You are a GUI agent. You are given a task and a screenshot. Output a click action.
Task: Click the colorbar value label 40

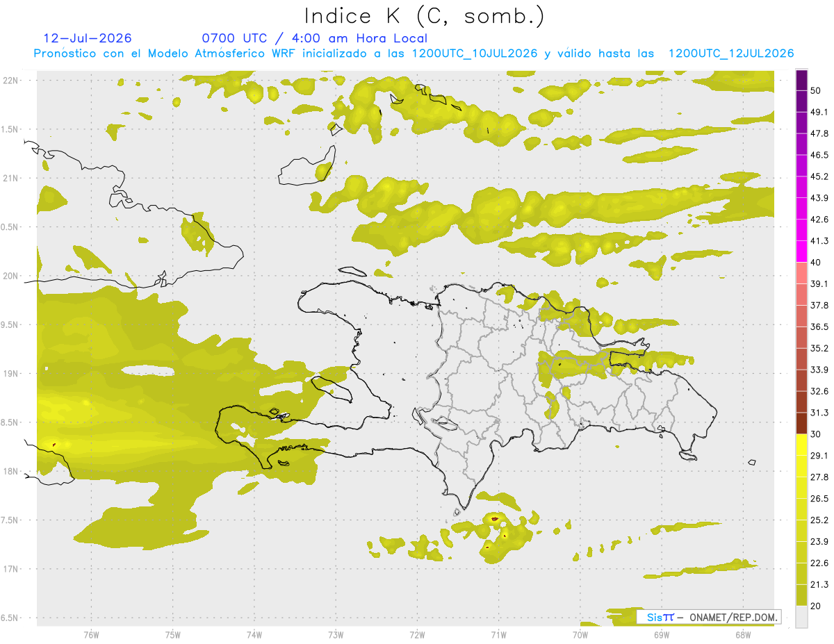click(816, 263)
